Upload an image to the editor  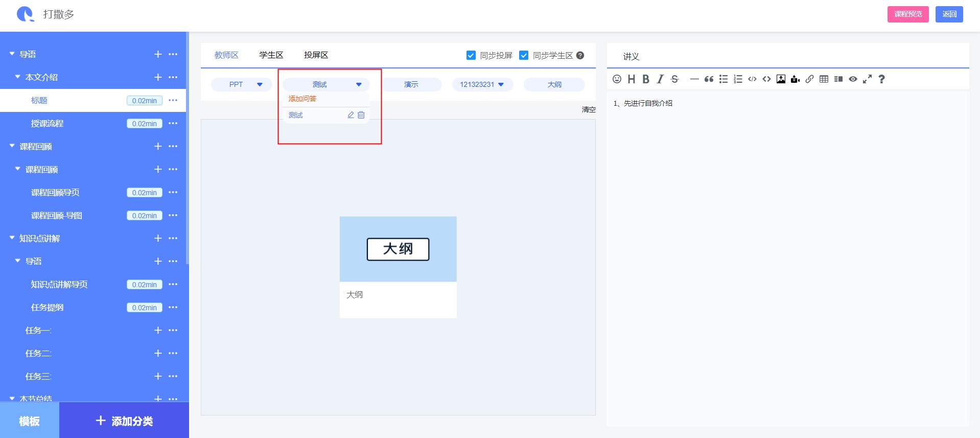tap(781, 79)
